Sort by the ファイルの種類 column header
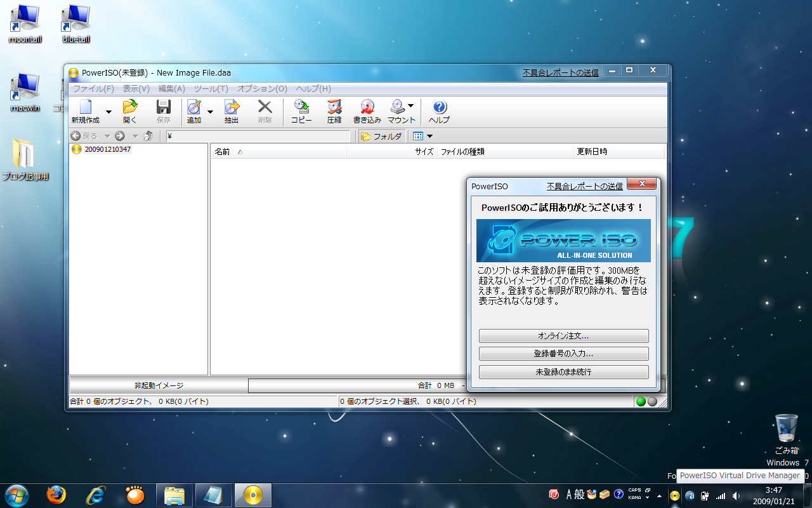The width and height of the screenshot is (812, 508). pyautogui.click(x=504, y=152)
